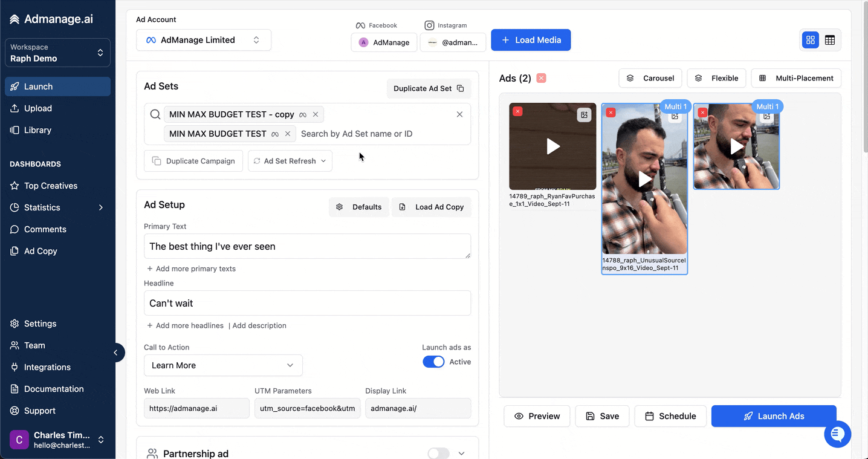868x459 pixels.
Task: Open the Library section
Action: [57, 130]
